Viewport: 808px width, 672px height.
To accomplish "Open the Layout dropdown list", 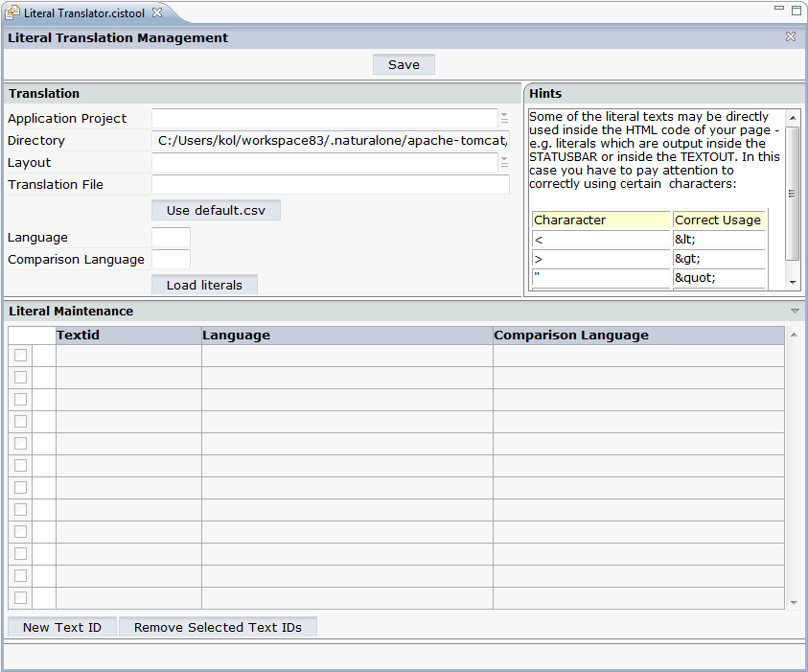I will tap(504, 162).
